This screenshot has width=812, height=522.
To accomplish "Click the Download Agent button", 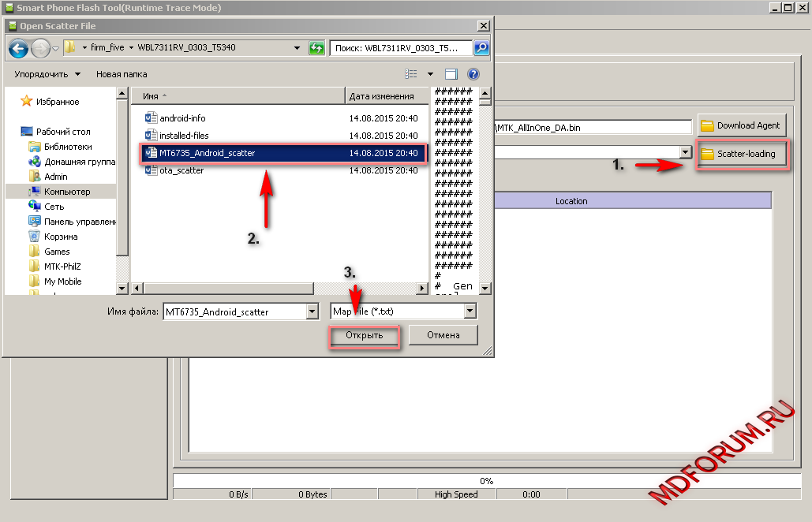I will 740,125.
